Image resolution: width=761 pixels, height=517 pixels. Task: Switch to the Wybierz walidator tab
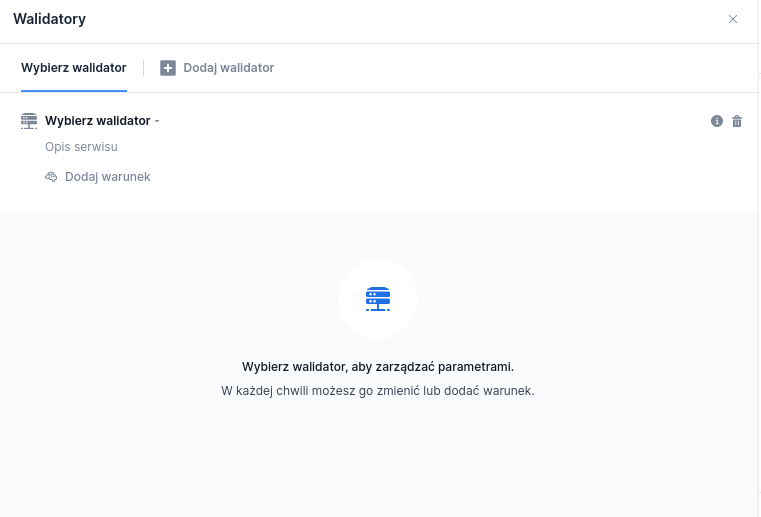pyautogui.click(x=74, y=68)
